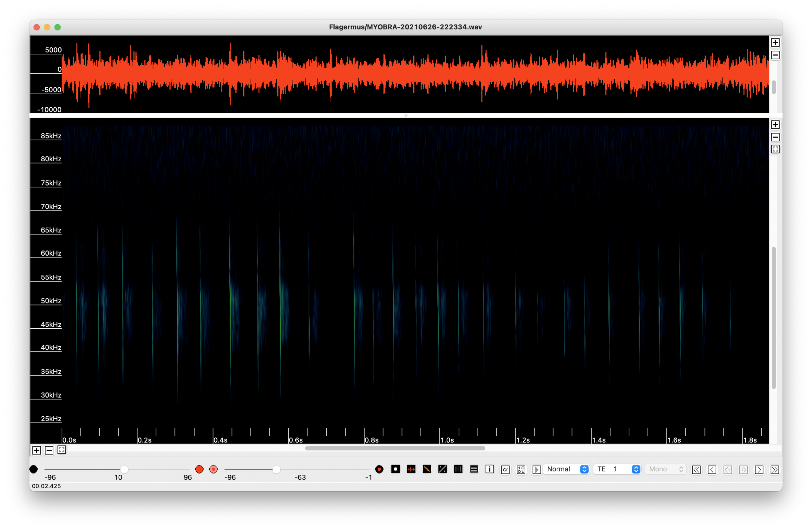Click the horizontal time scrollbar

click(x=395, y=448)
